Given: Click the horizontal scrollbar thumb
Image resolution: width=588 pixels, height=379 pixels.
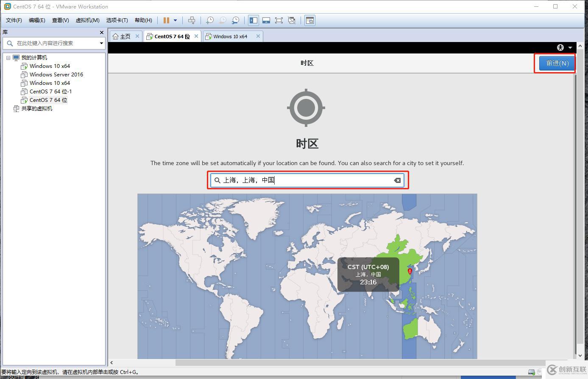Looking at the screenshot, I should (x=360, y=363).
